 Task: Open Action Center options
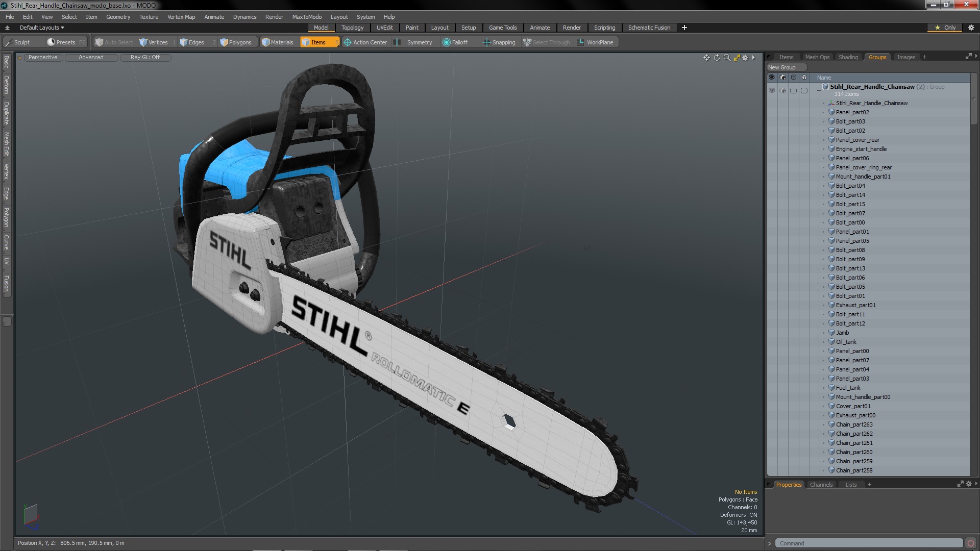(x=365, y=42)
